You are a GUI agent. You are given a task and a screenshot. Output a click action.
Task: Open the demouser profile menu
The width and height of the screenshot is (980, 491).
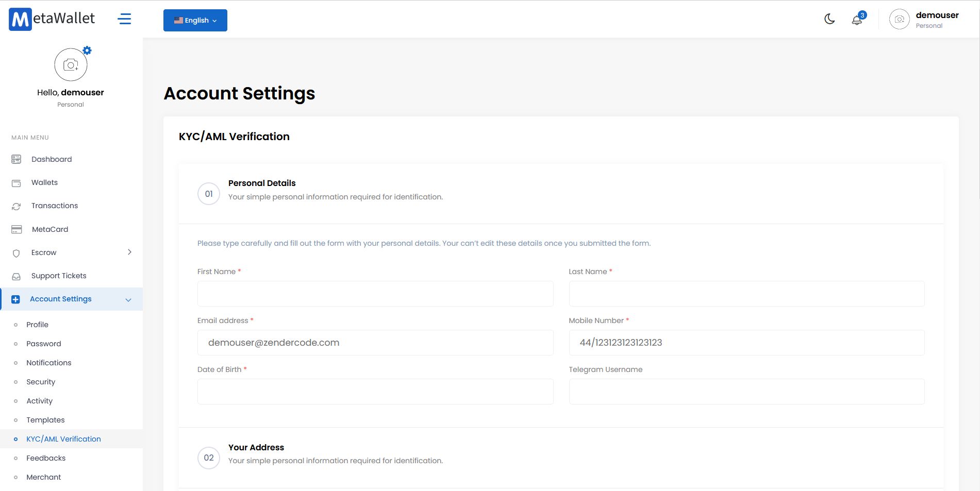click(x=924, y=20)
